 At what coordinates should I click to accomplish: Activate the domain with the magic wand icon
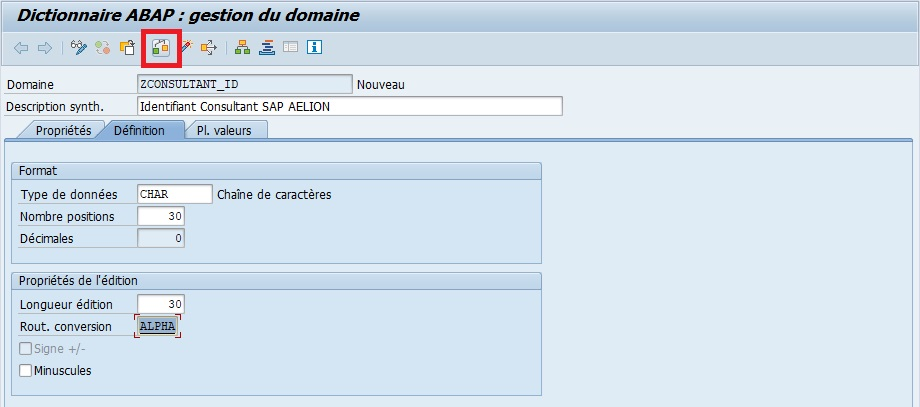(x=185, y=48)
